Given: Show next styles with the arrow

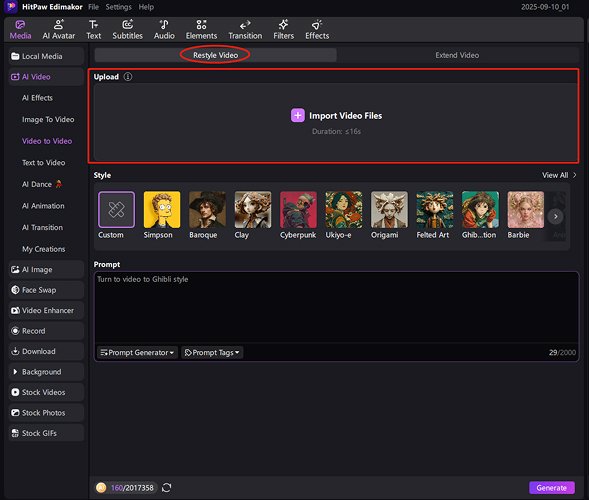Looking at the screenshot, I should pyautogui.click(x=555, y=216).
